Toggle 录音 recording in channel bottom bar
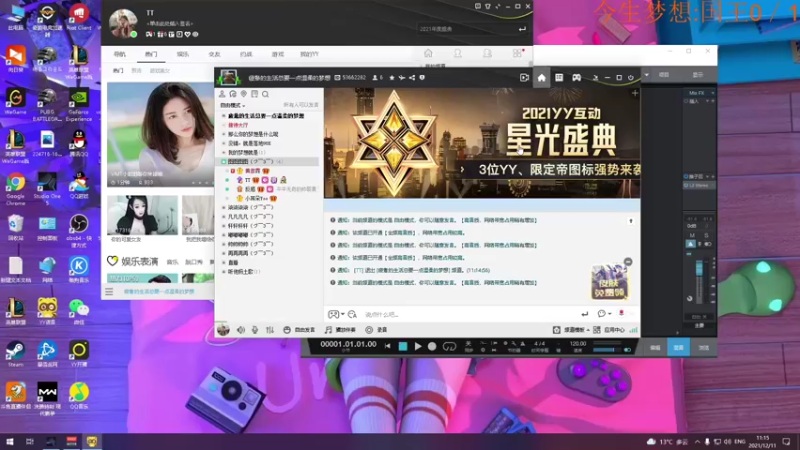Screen dimensions: 800x450 pyautogui.click(x=376, y=330)
